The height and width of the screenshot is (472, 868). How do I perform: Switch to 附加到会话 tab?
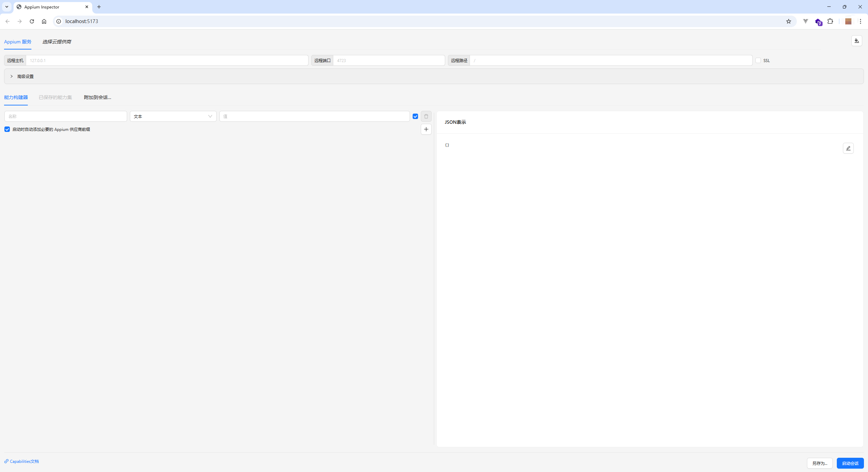97,97
